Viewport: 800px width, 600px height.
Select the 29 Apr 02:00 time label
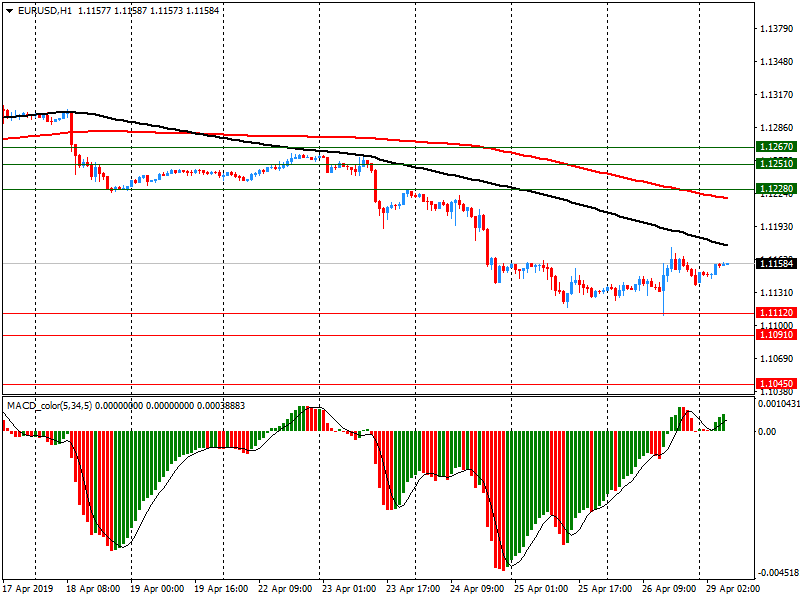click(734, 589)
